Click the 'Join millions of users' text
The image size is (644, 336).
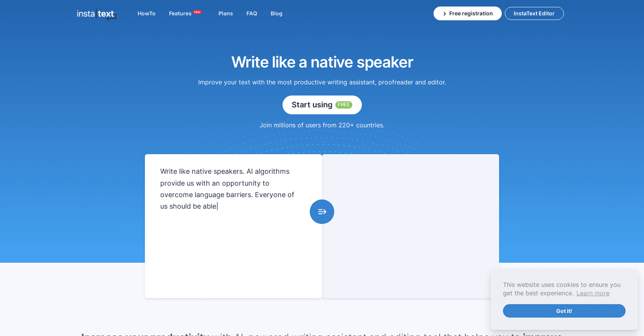[322, 125]
